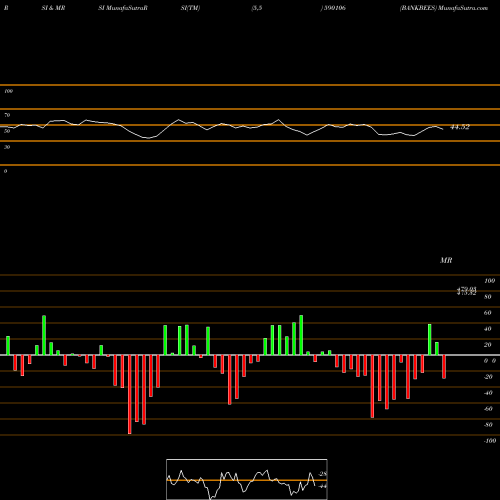The image size is (500, 500).
Task: Click the MR right-axis label '-60'
Action: pyautogui.click(x=488, y=409)
